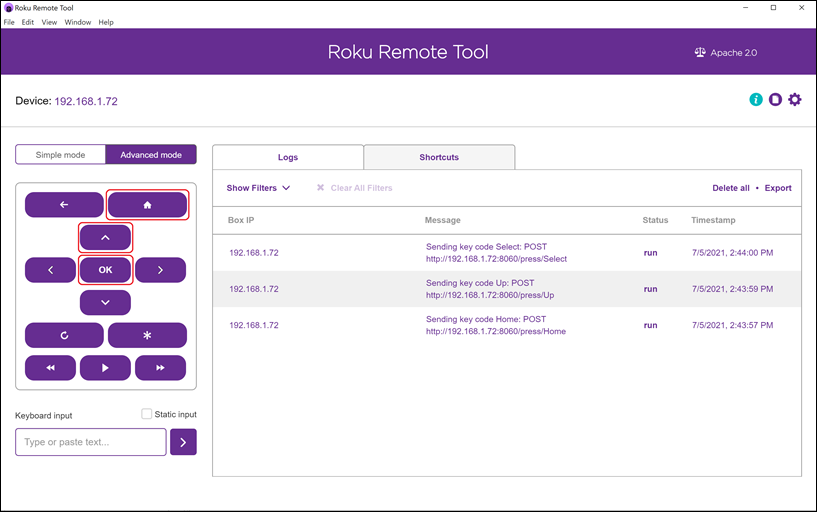Click the Play remote button

click(x=105, y=368)
